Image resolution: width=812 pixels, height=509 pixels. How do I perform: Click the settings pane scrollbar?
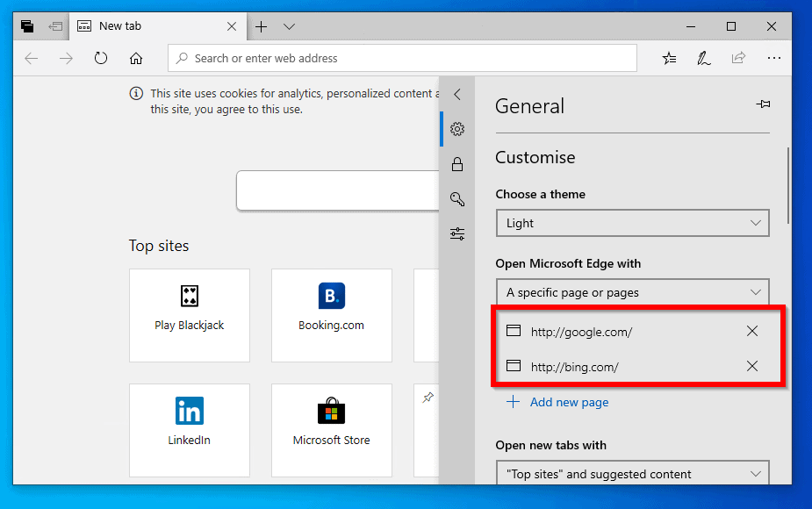click(x=788, y=185)
